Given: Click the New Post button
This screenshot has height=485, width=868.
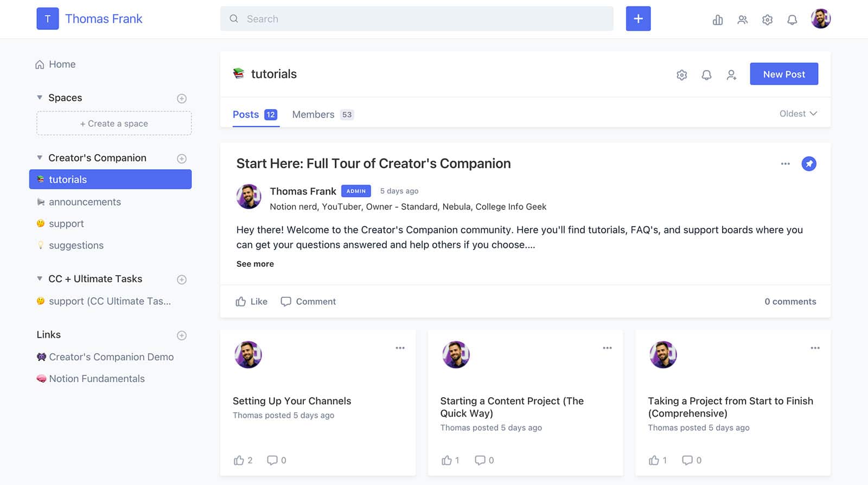Looking at the screenshot, I should pyautogui.click(x=783, y=74).
